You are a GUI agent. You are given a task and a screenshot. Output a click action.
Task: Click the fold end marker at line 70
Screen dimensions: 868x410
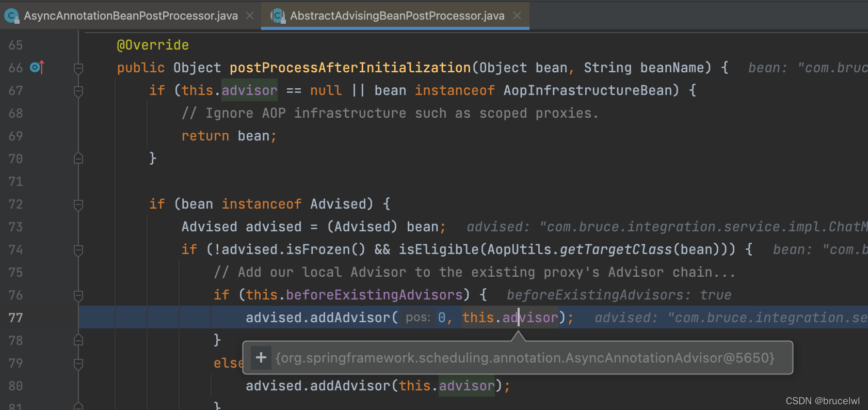[x=78, y=159]
